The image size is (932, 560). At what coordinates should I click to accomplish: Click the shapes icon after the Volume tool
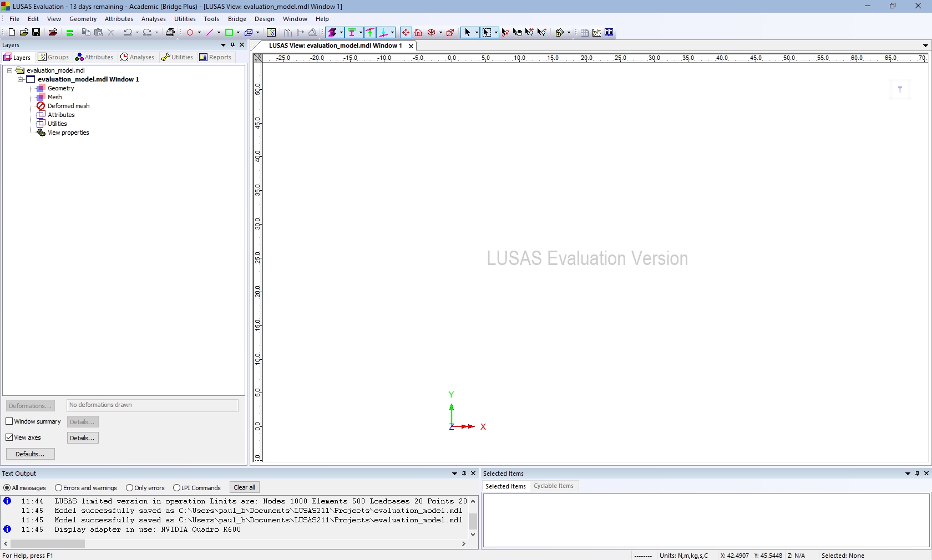pos(271,33)
